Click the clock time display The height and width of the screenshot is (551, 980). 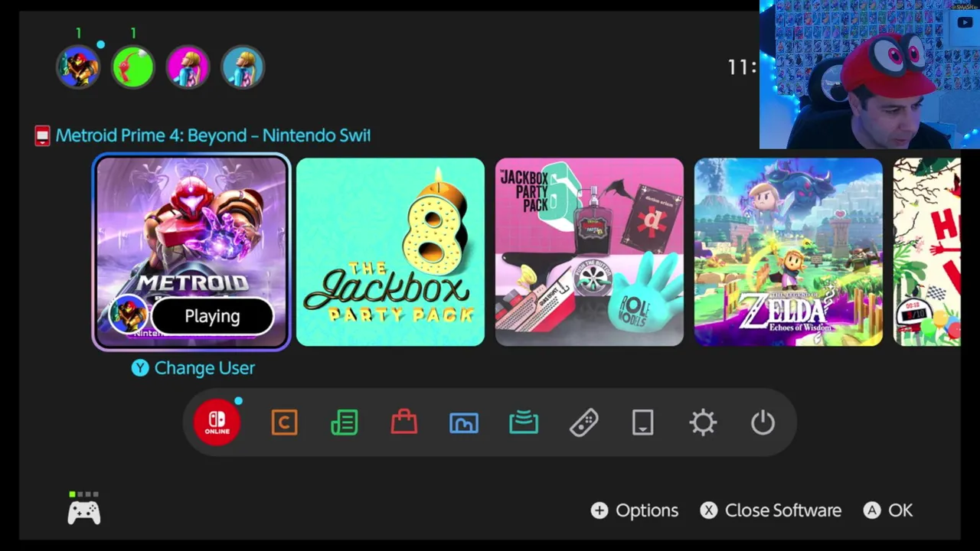(x=742, y=67)
